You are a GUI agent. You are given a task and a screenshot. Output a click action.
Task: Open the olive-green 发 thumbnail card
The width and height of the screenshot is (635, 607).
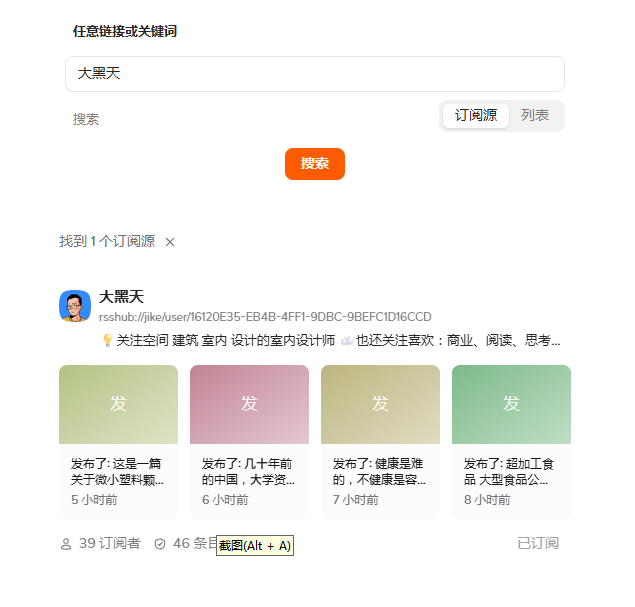[x=118, y=404]
